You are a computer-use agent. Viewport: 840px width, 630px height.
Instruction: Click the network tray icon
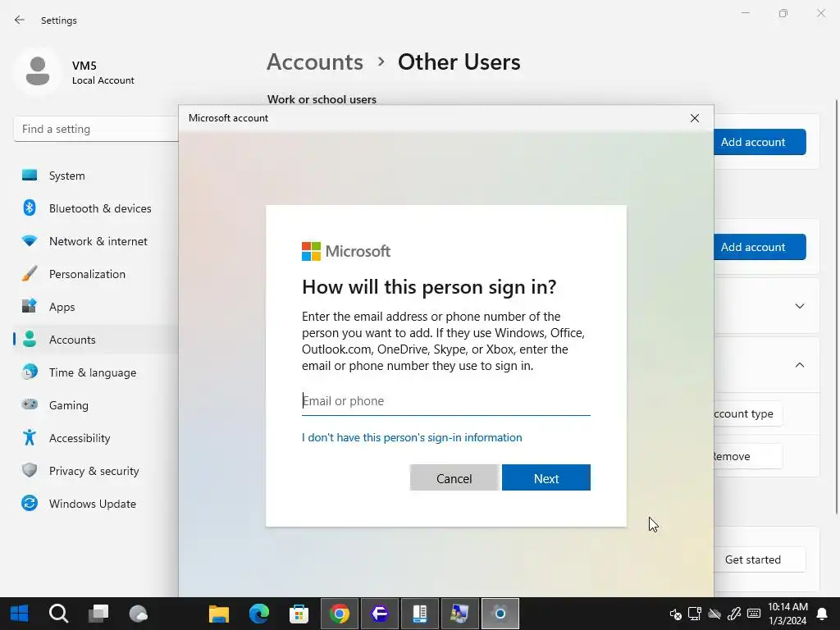click(x=695, y=614)
